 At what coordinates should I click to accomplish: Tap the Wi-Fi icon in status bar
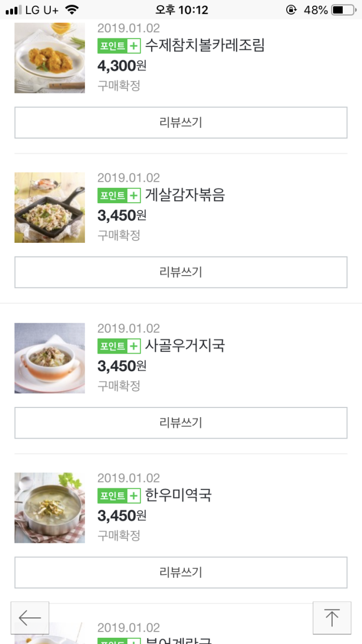(72, 10)
